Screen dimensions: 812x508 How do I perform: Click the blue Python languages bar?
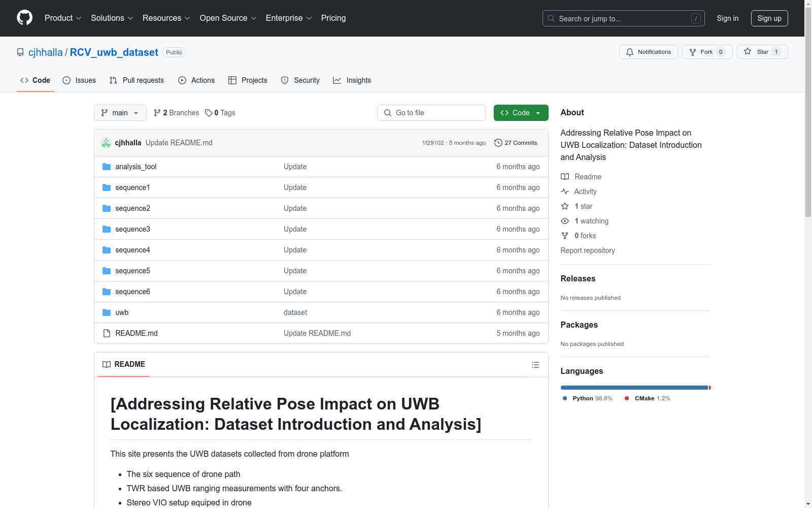[634, 388]
